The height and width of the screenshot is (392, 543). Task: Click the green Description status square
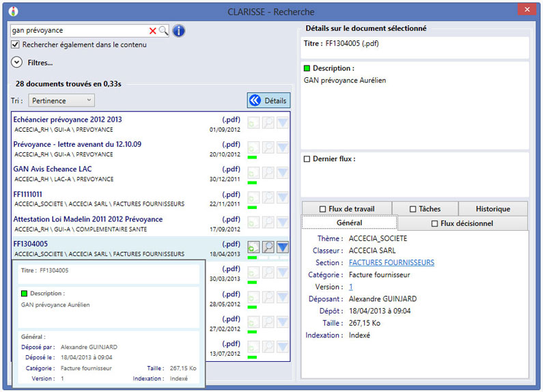tap(307, 68)
